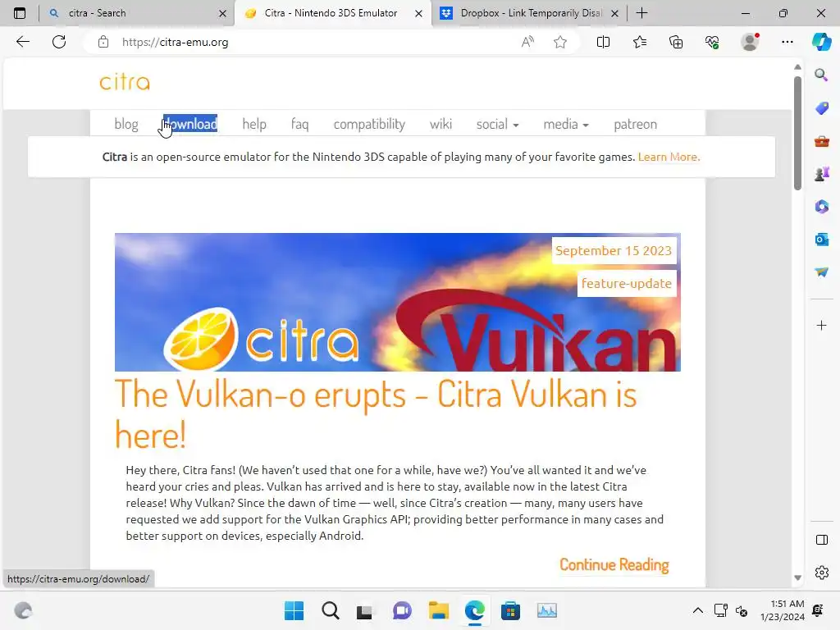Screen dimensions: 840x630
Task: Open Collections icon
Action: 676,42
